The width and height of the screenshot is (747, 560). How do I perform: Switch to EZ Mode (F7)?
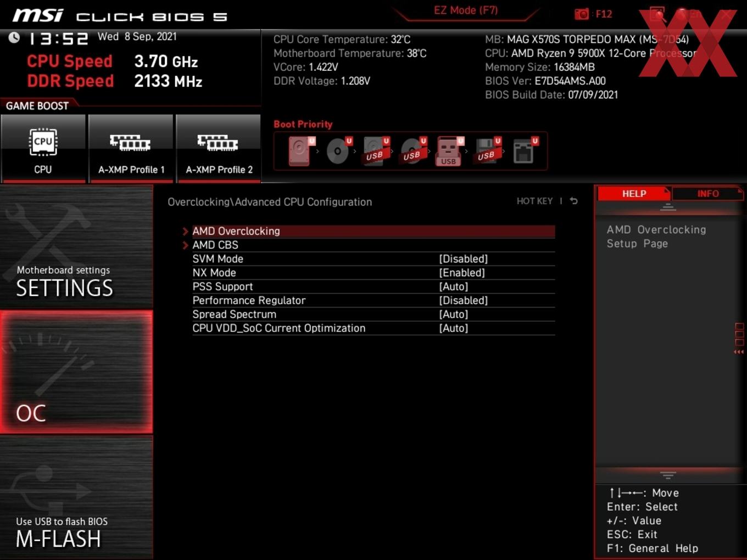tap(466, 10)
